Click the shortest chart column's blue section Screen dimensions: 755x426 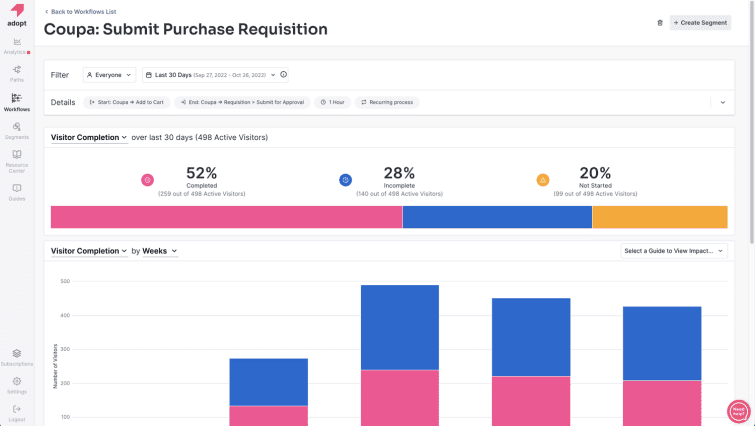269,382
